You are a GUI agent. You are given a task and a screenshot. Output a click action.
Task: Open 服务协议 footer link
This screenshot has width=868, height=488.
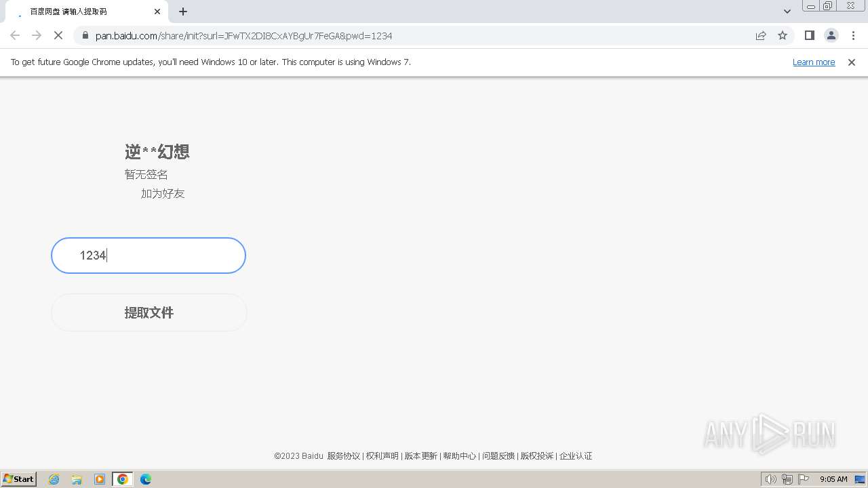coord(344,456)
